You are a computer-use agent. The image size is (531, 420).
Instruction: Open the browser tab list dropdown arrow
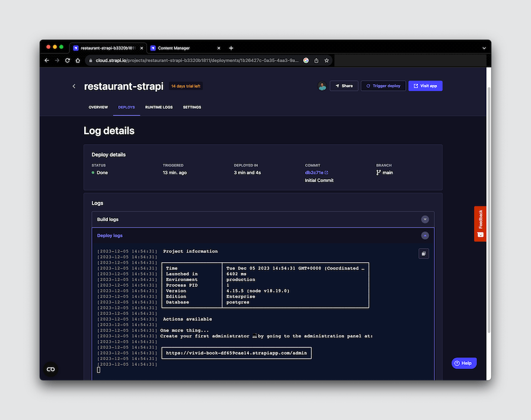(484, 48)
